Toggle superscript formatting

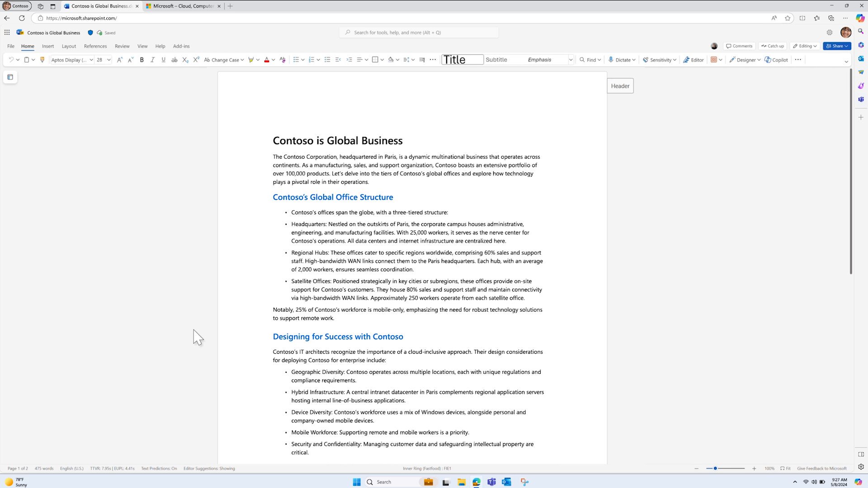click(x=196, y=60)
